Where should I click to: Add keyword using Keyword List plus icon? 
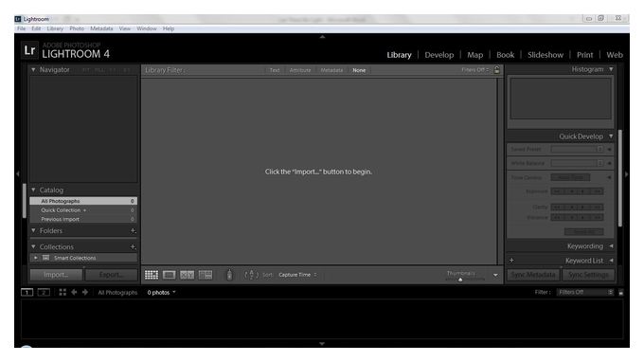point(511,261)
